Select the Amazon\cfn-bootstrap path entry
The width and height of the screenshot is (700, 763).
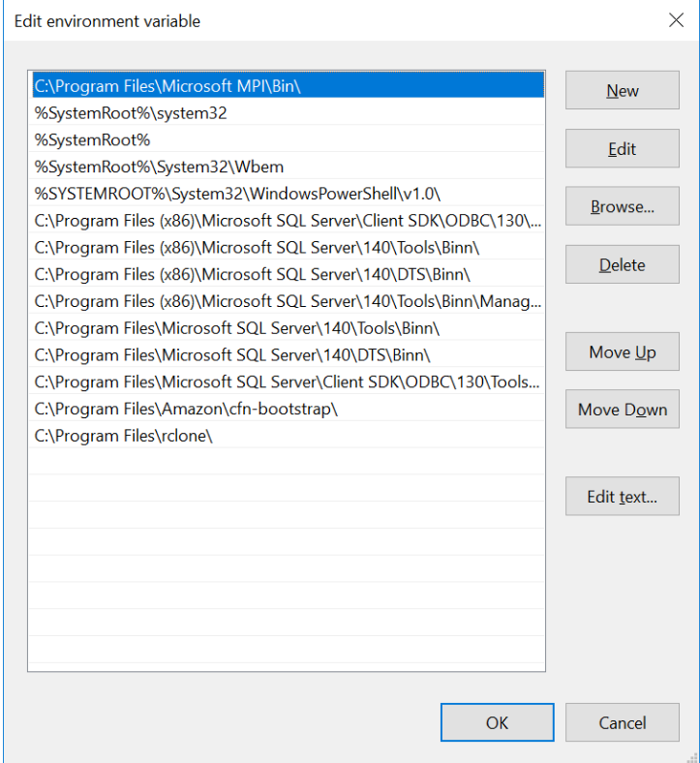tap(186, 409)
